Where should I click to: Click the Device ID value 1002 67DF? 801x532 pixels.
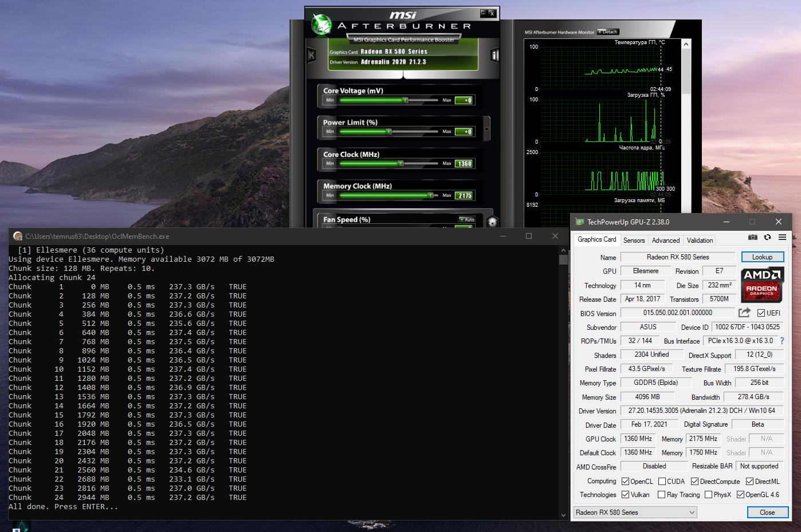[x=747, y=327]
